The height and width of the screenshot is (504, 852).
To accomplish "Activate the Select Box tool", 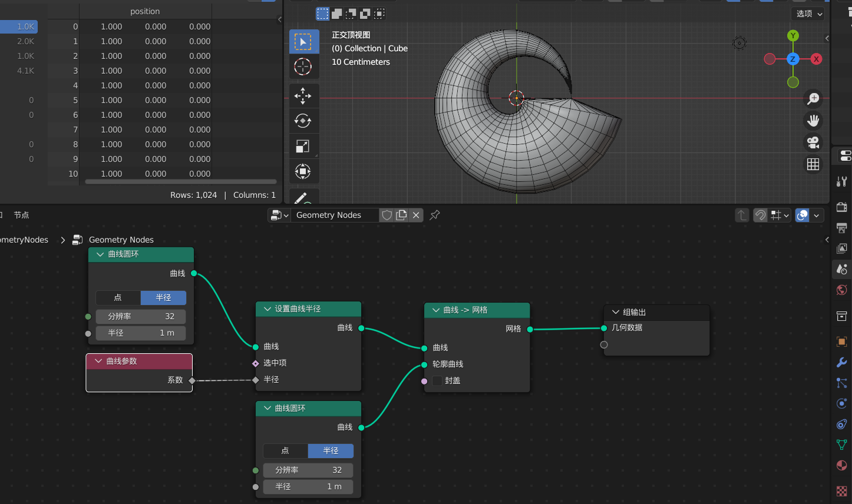I will (303, 42).
